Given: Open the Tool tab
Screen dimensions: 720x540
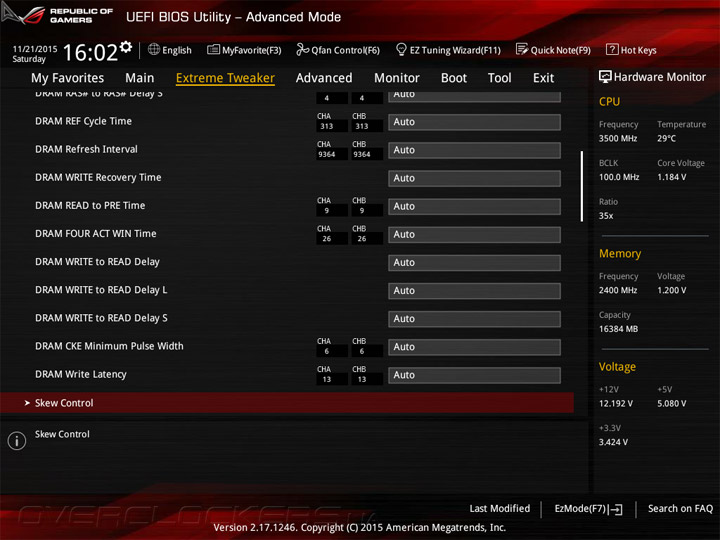Looking at the screenshot, I should tap(500, 78).
